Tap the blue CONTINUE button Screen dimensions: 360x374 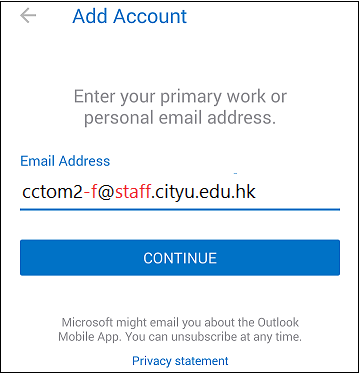[x=180, y=258]
